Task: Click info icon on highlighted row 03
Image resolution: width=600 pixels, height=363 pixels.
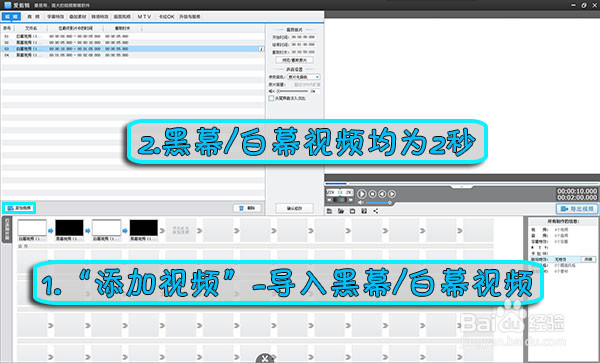Action: pyautogui.click(x=261, y=49)
